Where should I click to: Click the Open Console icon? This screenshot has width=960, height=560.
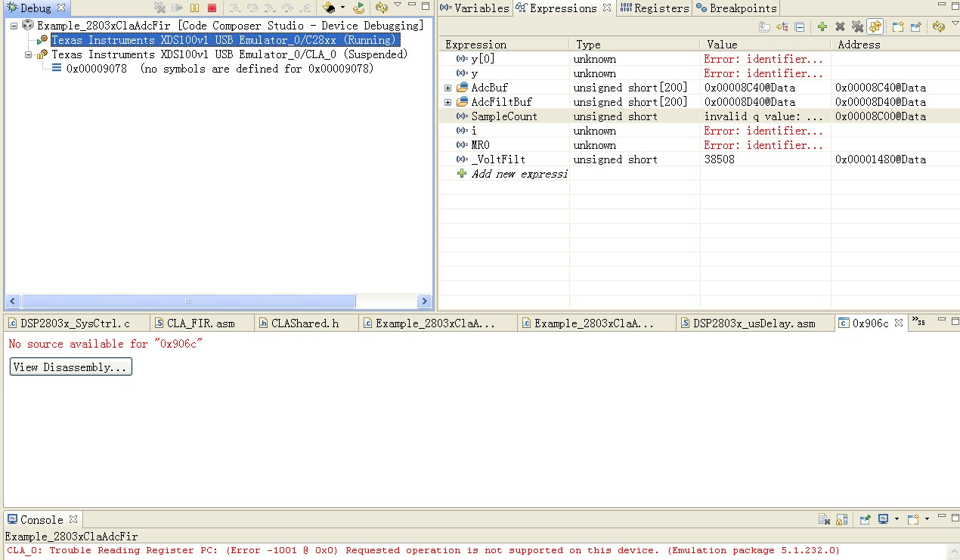(912, 519)
